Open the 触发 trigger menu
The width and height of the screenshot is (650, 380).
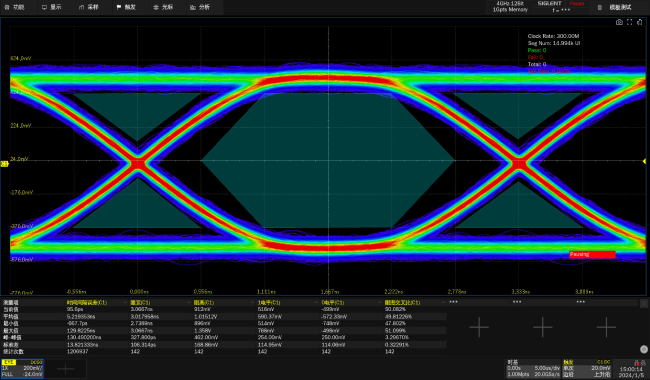click(126, 7)
